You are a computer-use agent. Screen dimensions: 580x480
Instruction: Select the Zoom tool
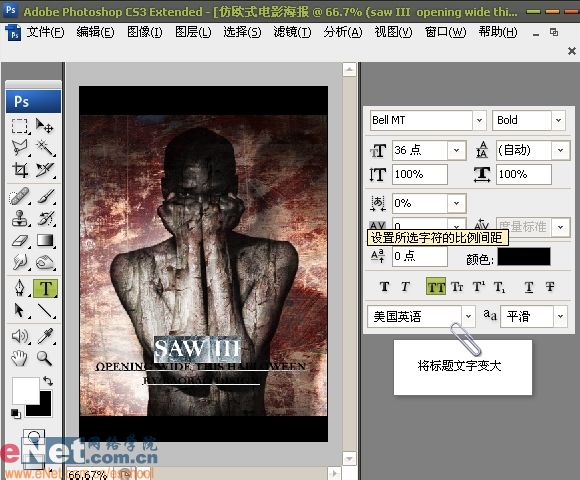(45, 358)
